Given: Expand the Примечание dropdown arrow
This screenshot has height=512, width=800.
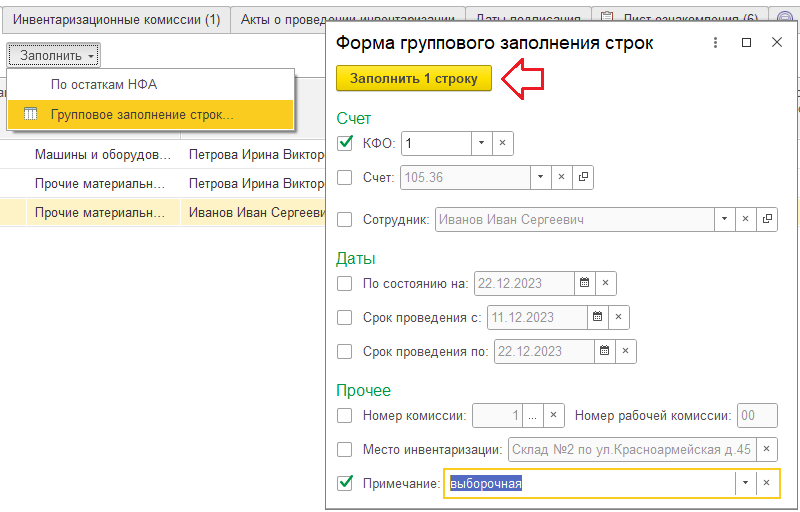Looking at the screenshot, I should click(745, 483).
